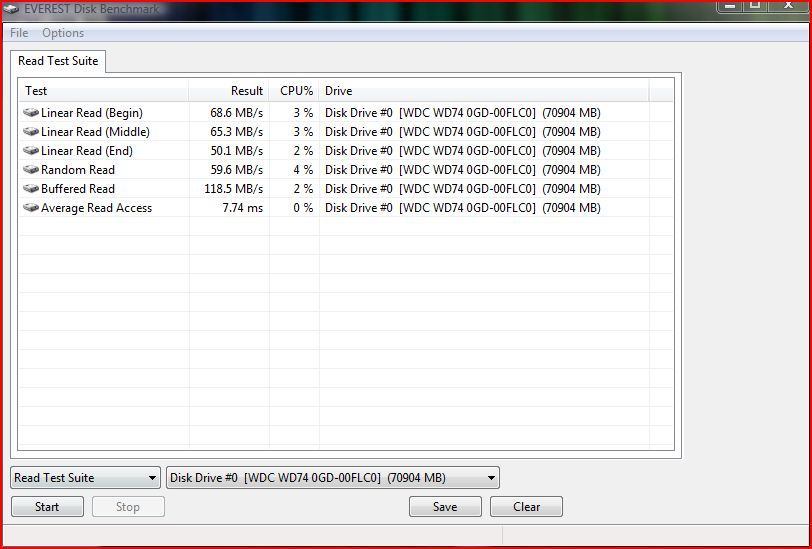Select the Random Read row label
The height and width of the screenshot is (549, 812).
point(78,169)
